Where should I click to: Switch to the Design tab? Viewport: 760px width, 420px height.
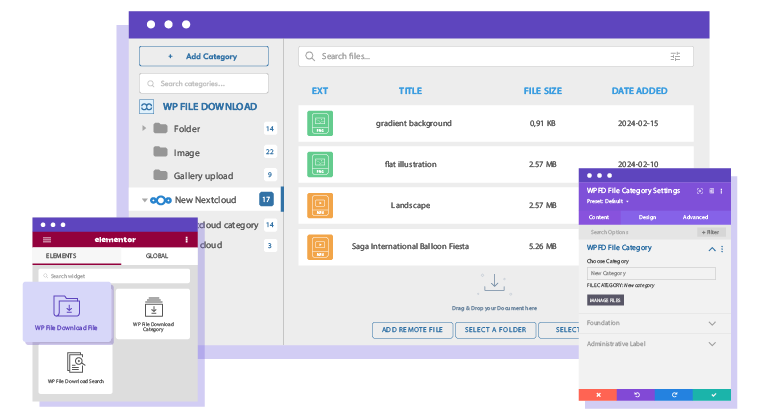click(x=647, y=217)
